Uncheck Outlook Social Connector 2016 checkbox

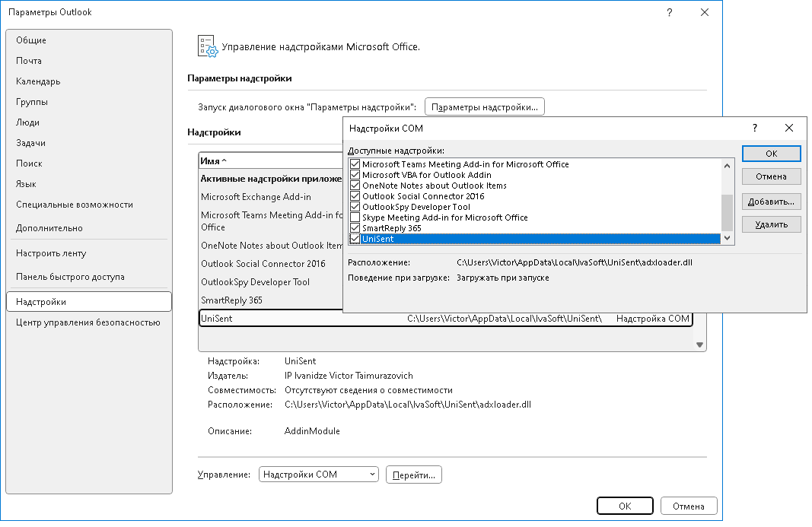point(355,196)
